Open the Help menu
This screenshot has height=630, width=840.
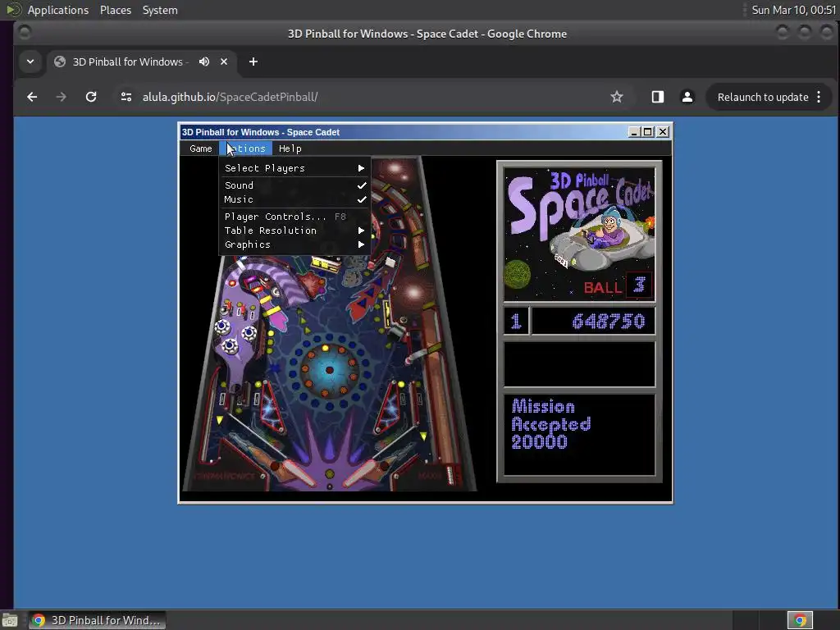pos(290,148)
